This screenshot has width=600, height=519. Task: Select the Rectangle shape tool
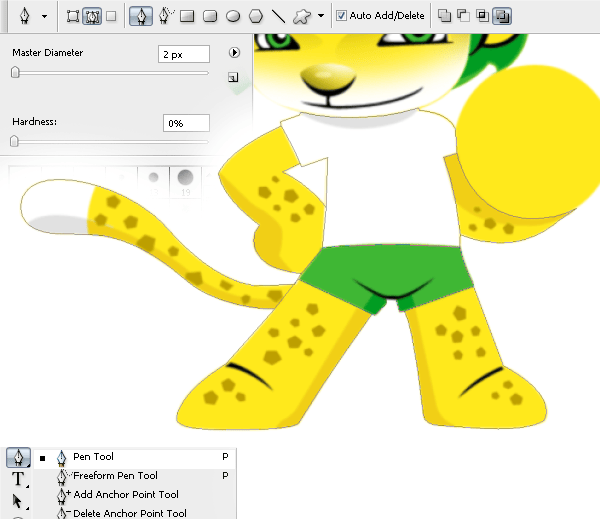(x=187, y=16)
